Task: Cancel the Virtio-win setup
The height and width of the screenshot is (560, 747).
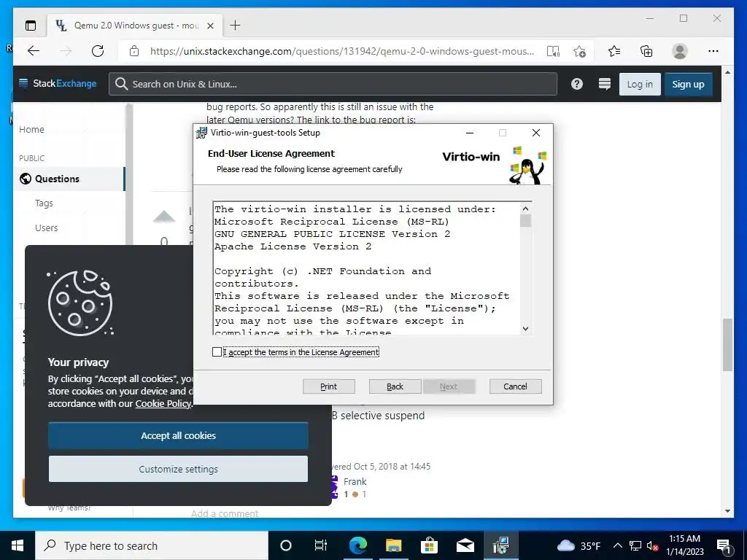Action: [x=516, y=386]
